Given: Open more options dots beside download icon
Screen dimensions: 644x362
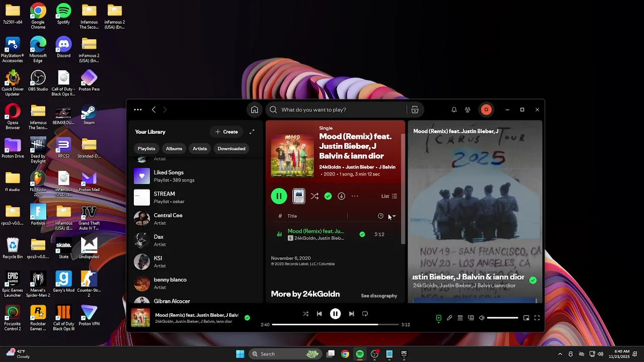Looking at the screenshot, I should 355,196.
